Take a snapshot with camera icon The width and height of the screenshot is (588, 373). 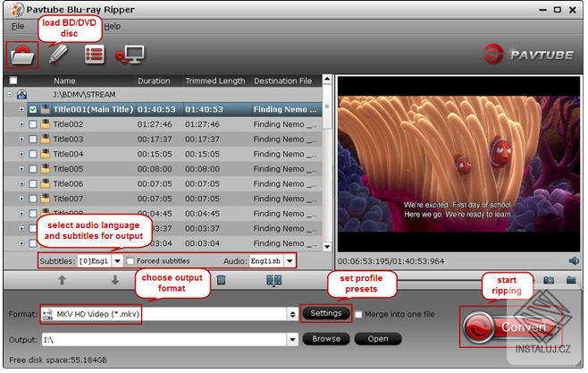pyautogui.click(x=549, y=280)
